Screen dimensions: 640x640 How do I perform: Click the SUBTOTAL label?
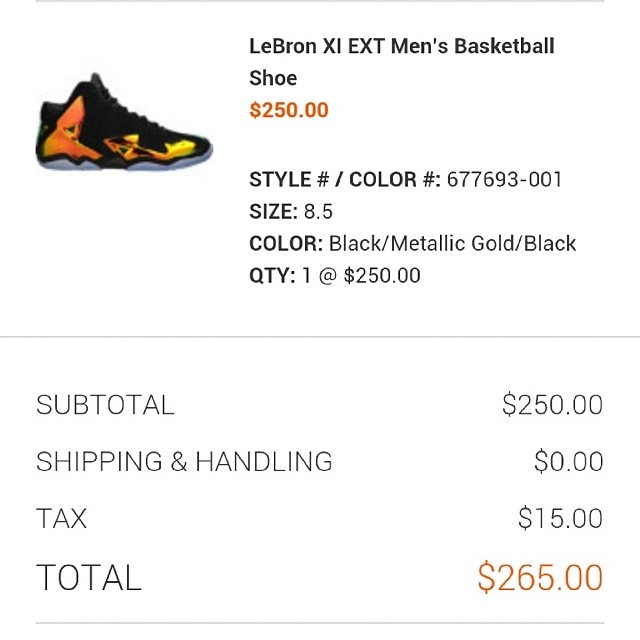105,405
